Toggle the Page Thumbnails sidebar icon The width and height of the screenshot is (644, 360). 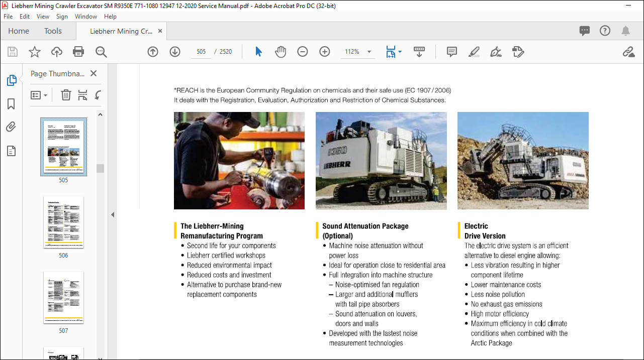pos(11,80)
